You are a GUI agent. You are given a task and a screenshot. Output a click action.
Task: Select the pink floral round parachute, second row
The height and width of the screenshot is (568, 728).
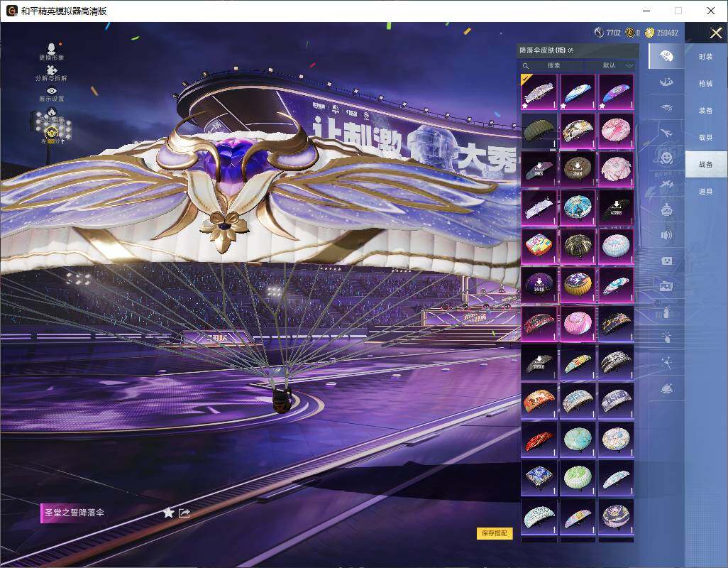coord(616,130)
